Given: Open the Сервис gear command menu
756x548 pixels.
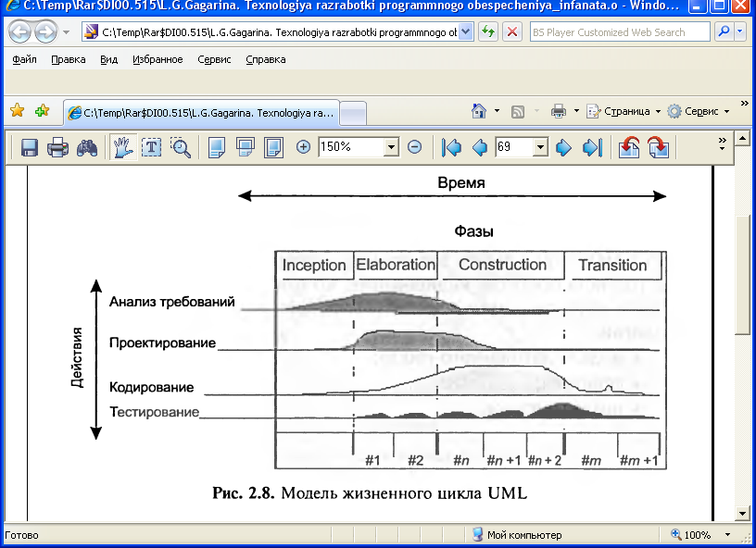Looking at the screenshot, I should coord(699,111).
